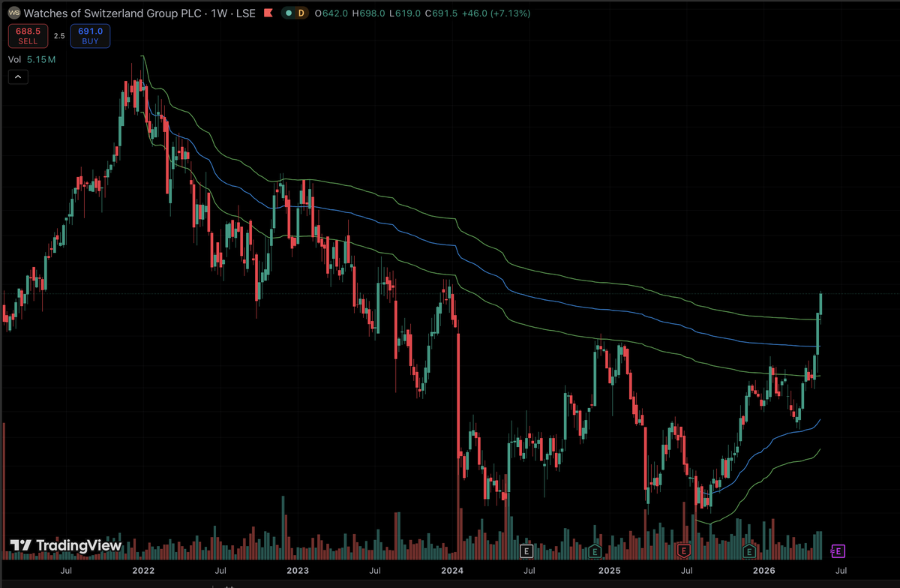Click the Vol 5.15 M indicator label

click(x=31, y=58)
